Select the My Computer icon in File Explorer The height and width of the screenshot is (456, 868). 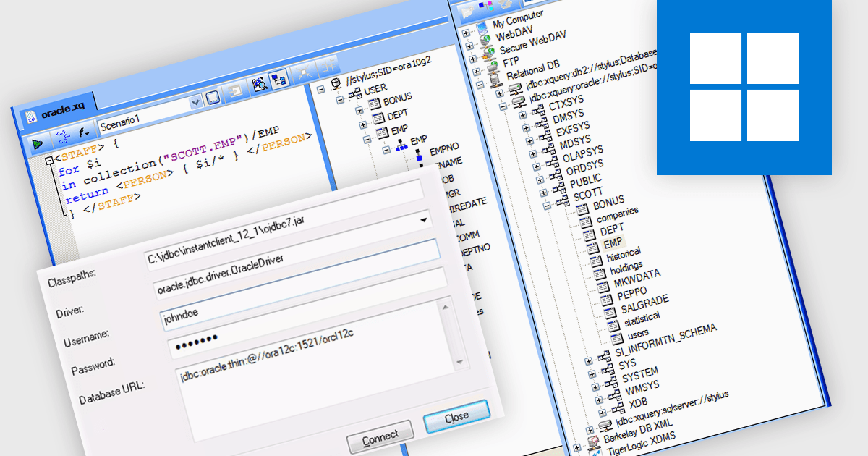pos(482,28)
